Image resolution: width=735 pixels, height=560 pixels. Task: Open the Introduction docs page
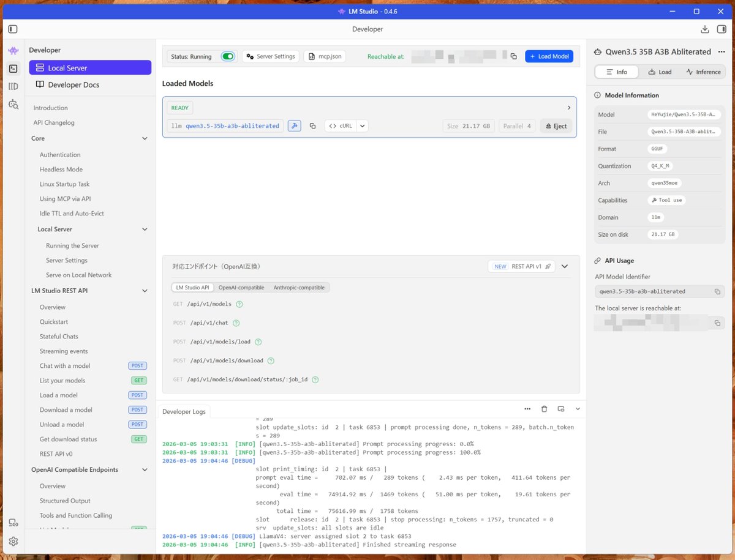(51, 108)
